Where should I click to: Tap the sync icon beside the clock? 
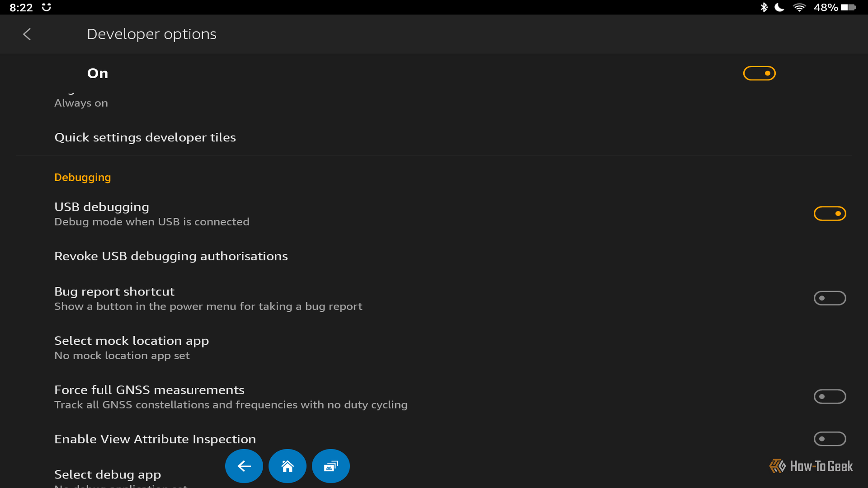(46, 7)
